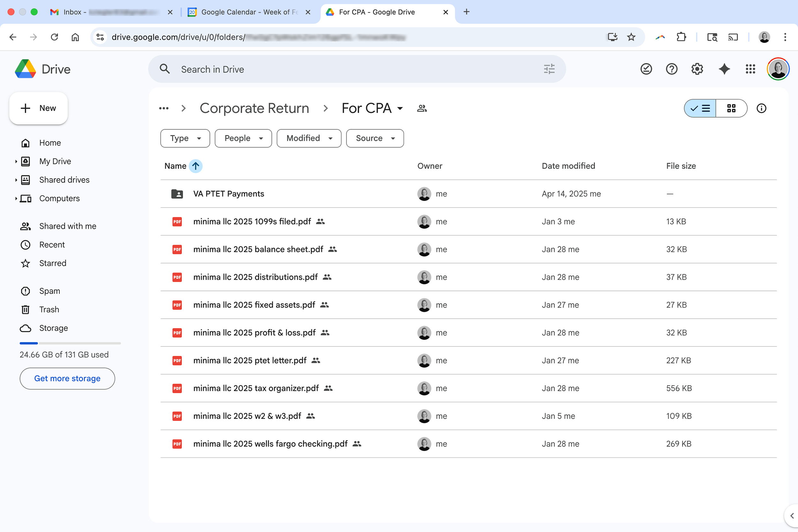Screen dimensions: 798x532
Task: Reverse the Name sort direction arrow
Action: pyautogui.click(x=195, y=166)
